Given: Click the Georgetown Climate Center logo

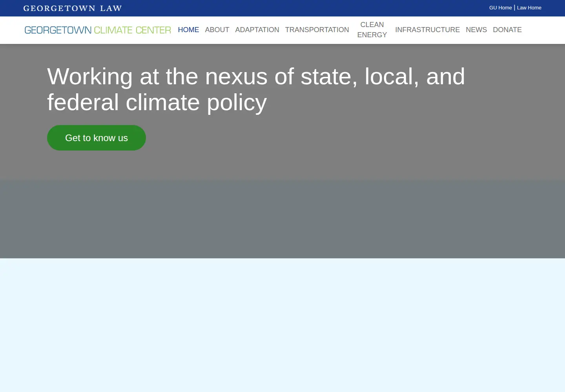Looking at the screenshot, I should pyautogui.click(x=98, y=30).
